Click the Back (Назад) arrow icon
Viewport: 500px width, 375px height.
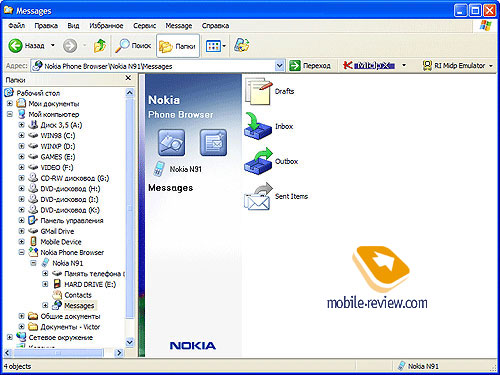tap(15, 46)
